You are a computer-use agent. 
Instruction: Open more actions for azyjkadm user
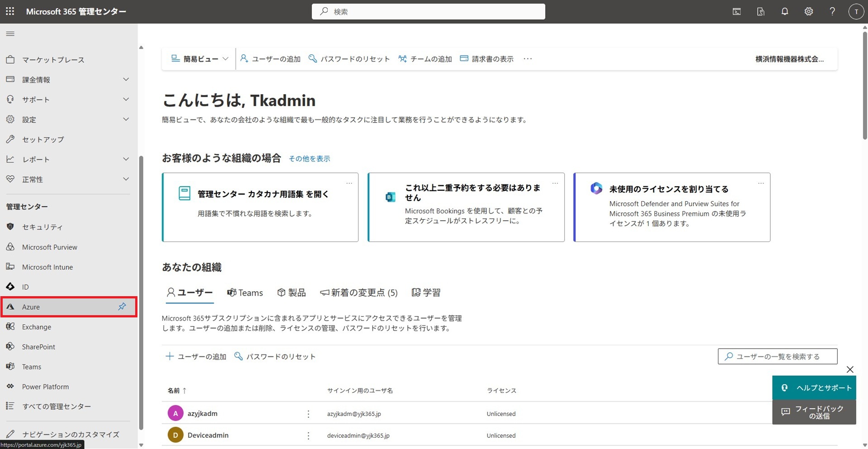pyautogui.click(x=308, y=414)
